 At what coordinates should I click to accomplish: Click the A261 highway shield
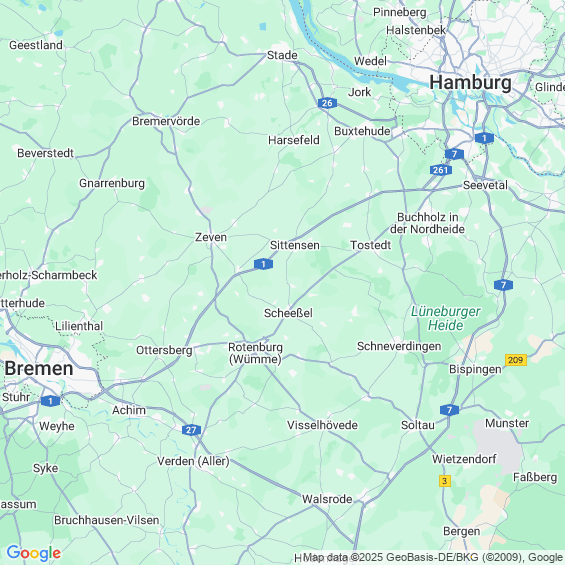click(x=441, y=170)
